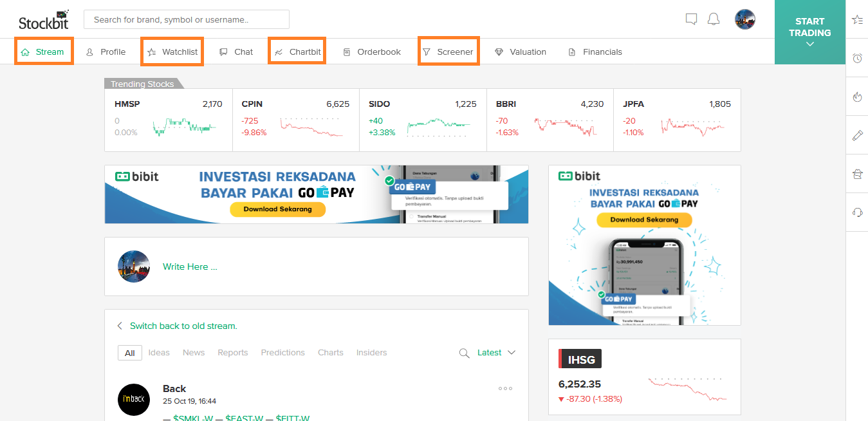
Task: Click the back arrow beside Switch back to old stream
Action: tap(120, 326)
